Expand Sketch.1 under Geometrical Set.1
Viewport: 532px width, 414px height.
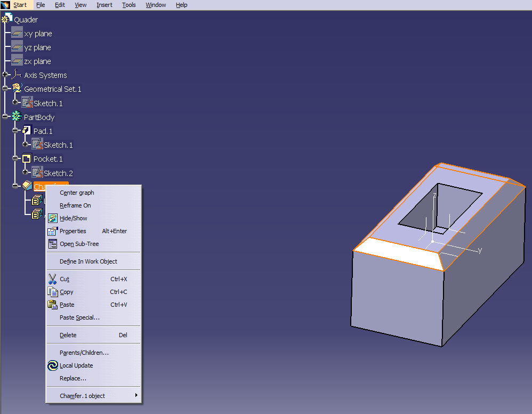point(15,103)
